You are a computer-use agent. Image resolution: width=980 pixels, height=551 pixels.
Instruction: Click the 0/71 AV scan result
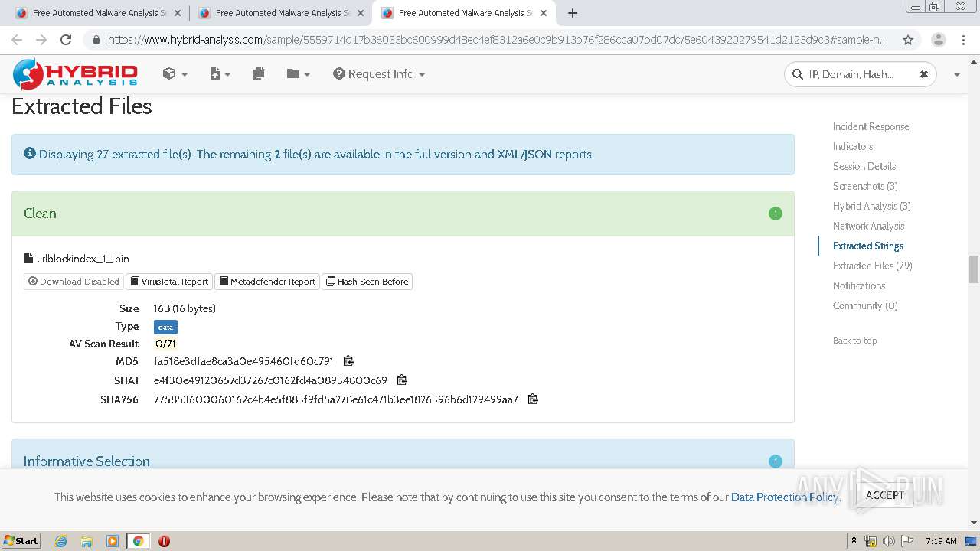(x=165, y=344)
